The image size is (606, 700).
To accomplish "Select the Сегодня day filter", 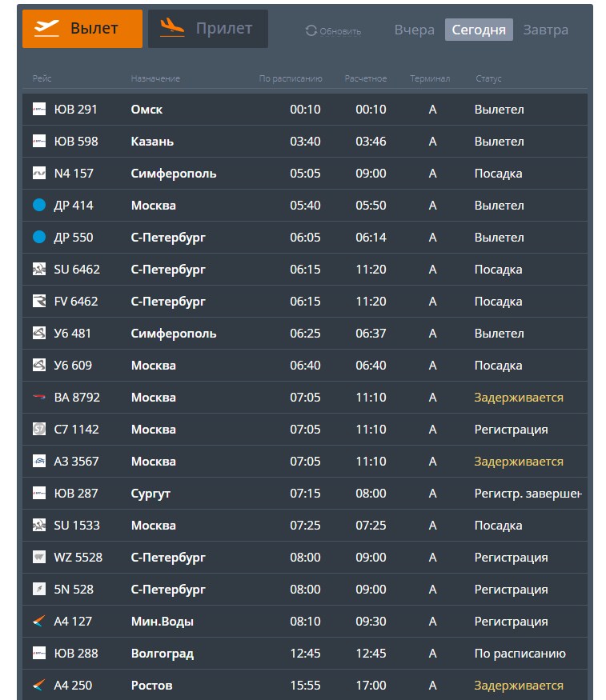I will pos(479,30).
